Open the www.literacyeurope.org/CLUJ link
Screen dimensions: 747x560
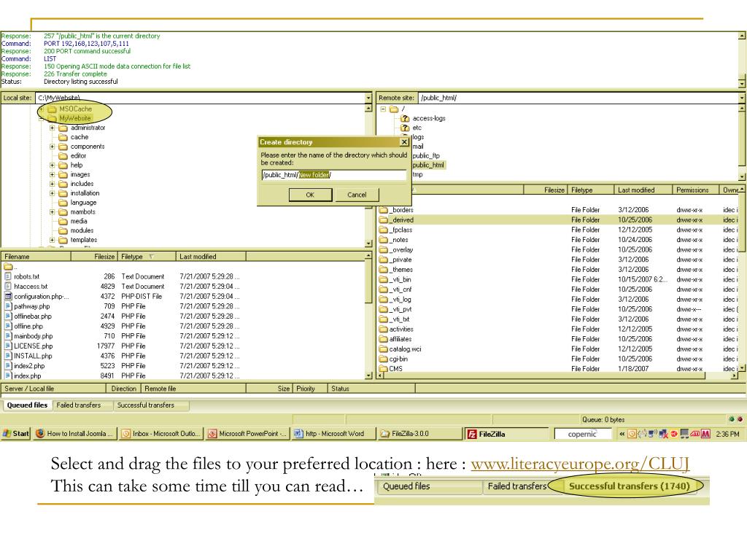tap(580, 463)
